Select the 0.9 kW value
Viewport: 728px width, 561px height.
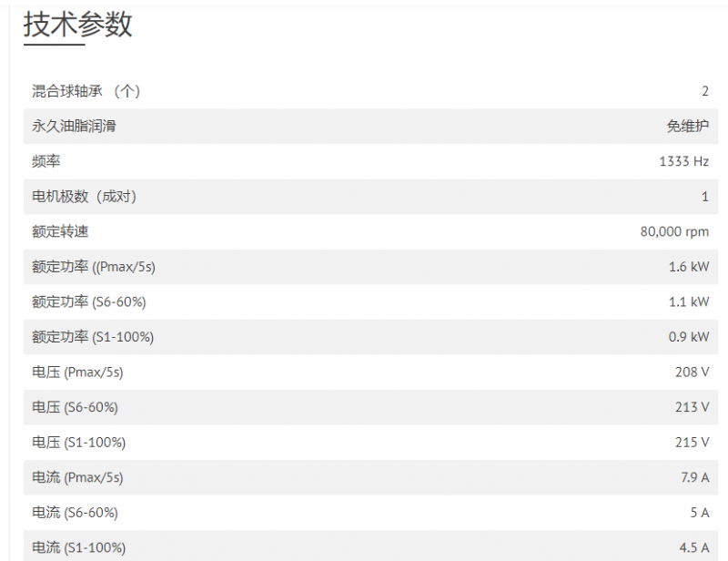tap(689, 337)
